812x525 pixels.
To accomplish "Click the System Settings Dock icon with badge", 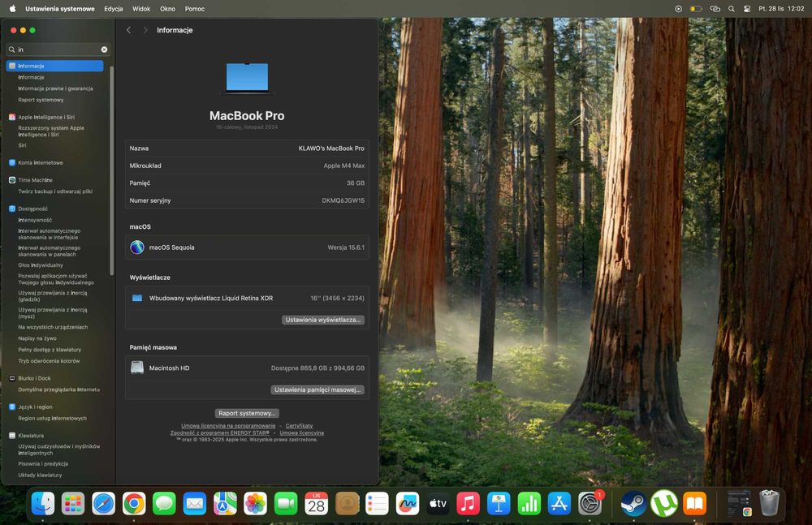I will point(590,503).
